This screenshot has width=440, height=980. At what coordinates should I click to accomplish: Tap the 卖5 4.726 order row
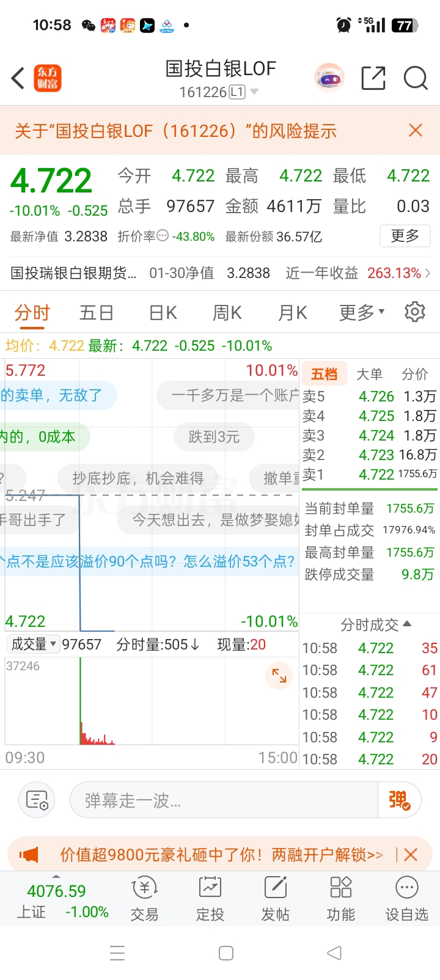click(370, 396)
